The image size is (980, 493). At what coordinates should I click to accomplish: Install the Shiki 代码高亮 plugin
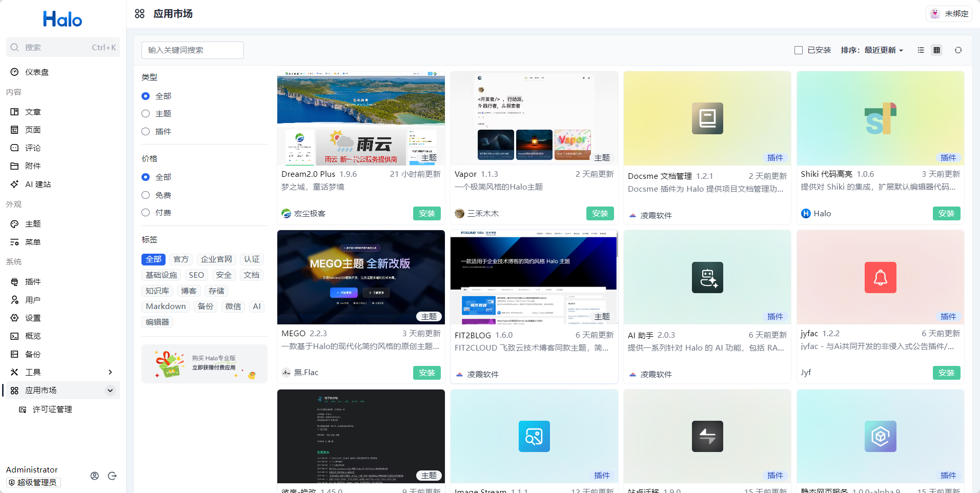(x=947, y=214)
